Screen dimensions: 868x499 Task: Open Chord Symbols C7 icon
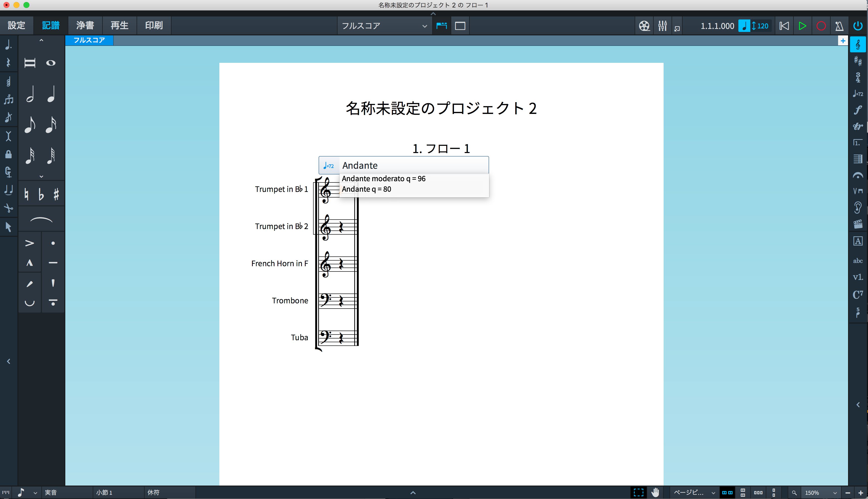[x=858, y=294]
